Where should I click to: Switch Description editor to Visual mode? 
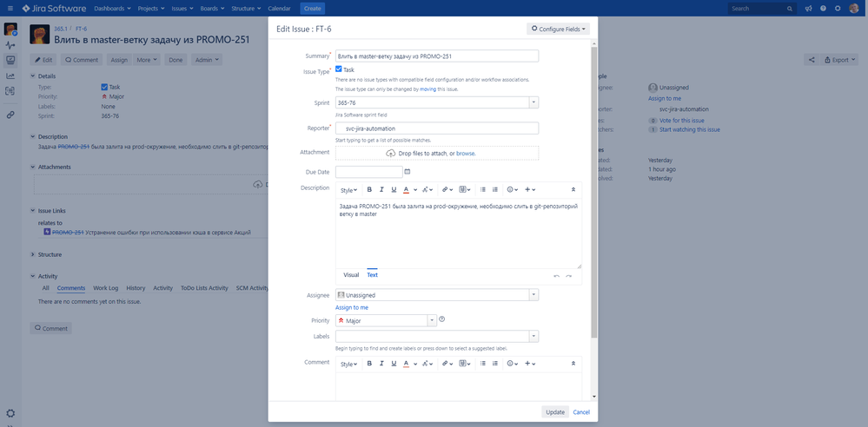click(x=351, y=275)
